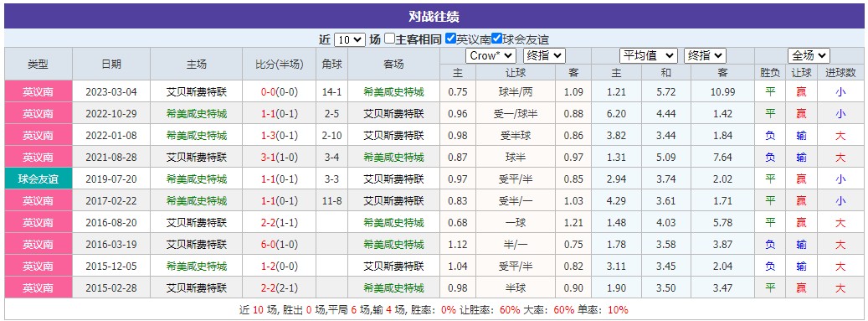This screenshot has width=868, height=321.
Task: Click date 2015-02-28
Action: click(111, 287)
